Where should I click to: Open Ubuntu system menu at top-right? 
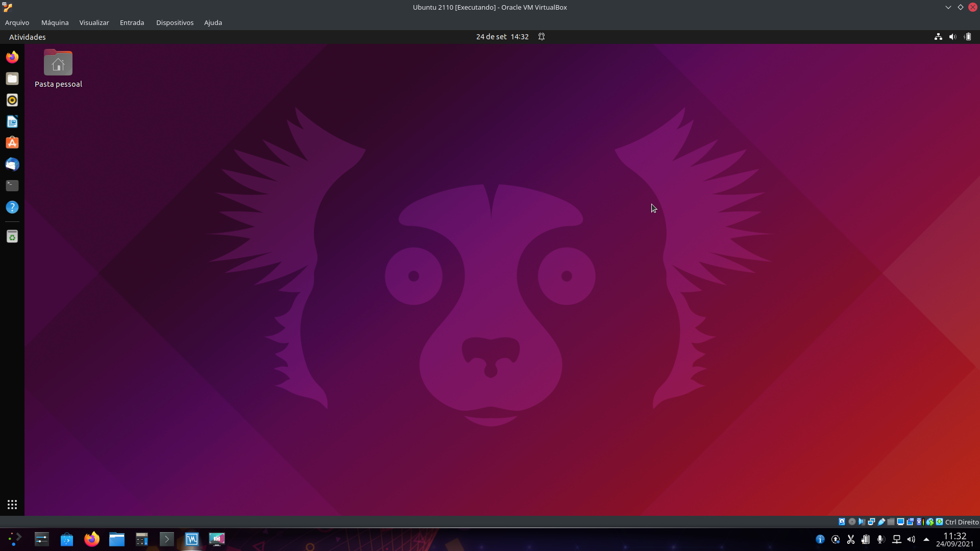(952, 37)
